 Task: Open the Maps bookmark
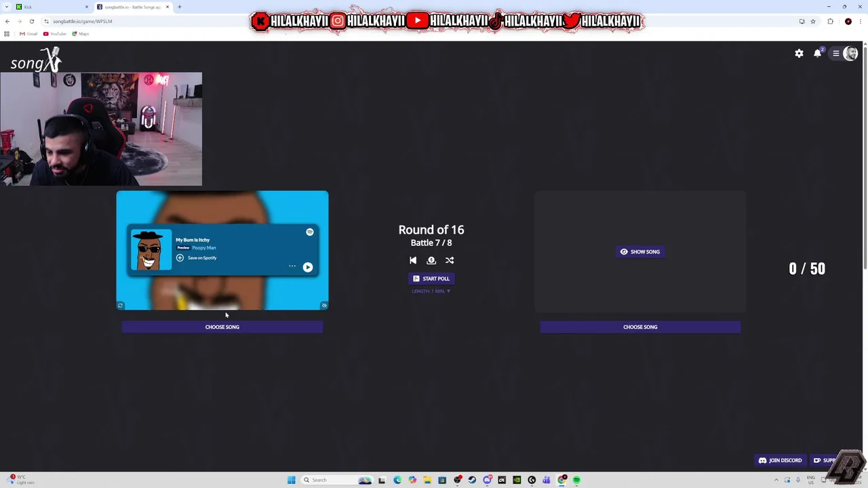point(81,34)
